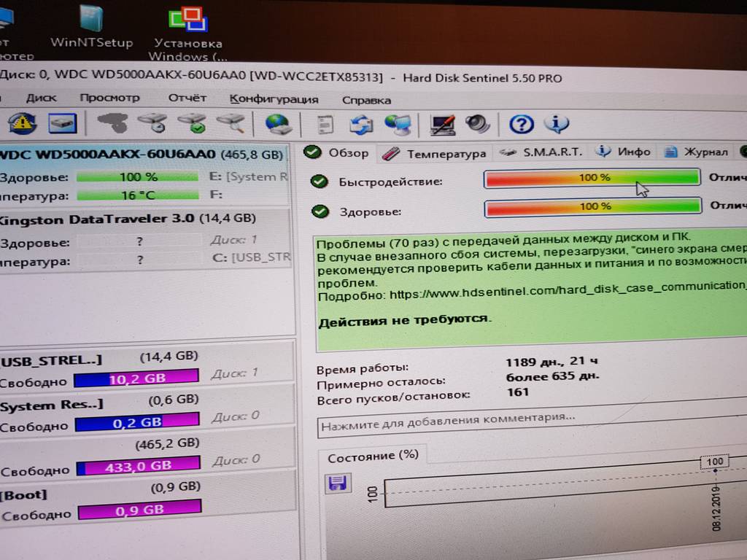Viewport: 747px width, 560px height.
Task: Click the Всего пусков/остановок value 161
Action: click(x=518, y=392)
